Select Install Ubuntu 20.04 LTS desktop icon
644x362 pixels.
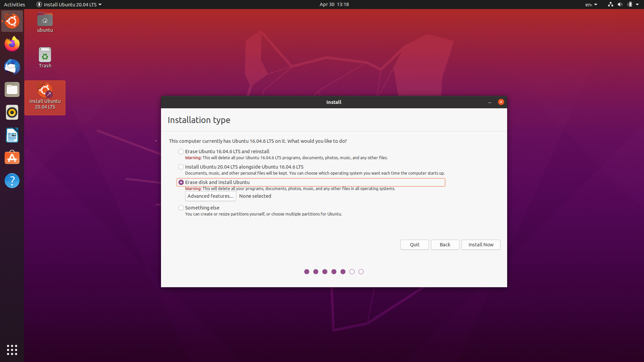45,98
